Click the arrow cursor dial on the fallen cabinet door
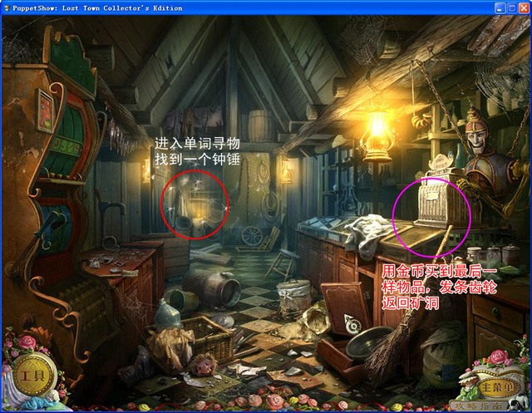 [352, 323]
